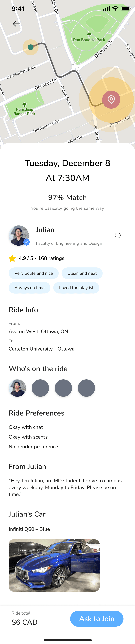Open the blue Infiniti Q60 car photo
The height and width of the screenshot is (644, 135).
click(x=54, y=565)
